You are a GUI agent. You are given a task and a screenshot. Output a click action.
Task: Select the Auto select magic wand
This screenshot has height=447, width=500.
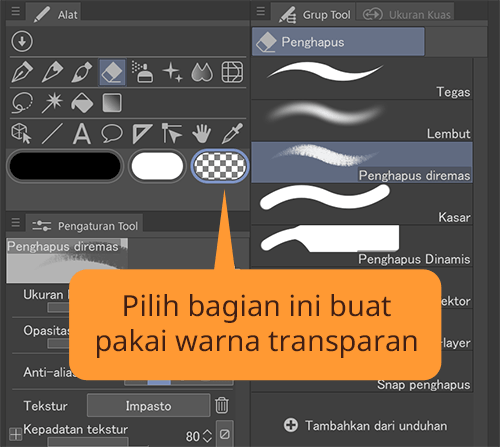pos(52,103)
